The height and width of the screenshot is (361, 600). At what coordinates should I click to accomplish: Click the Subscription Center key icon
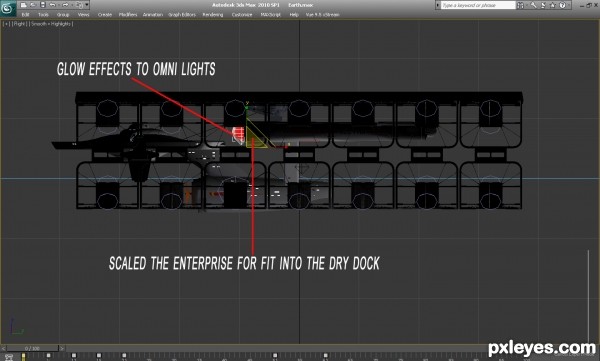coord(533,5)
